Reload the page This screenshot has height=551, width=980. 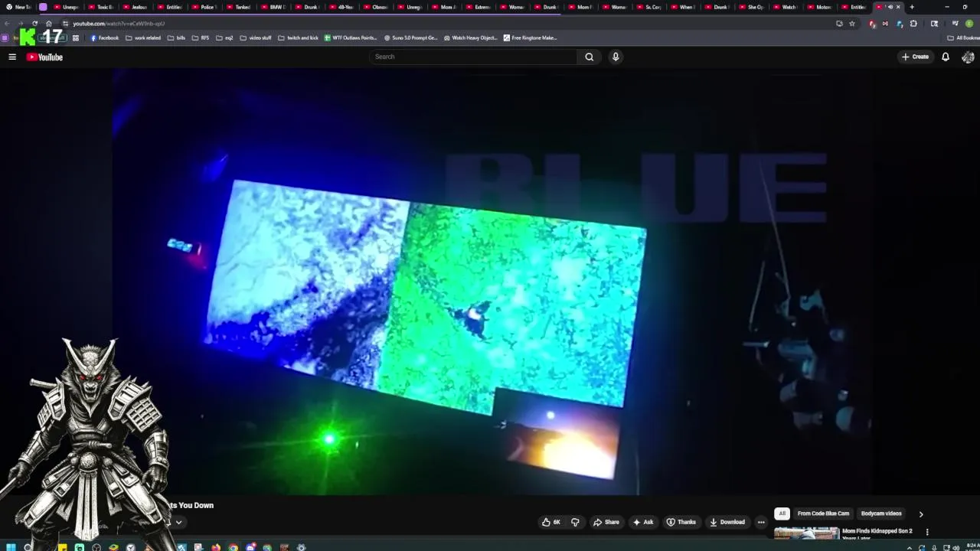click(x=34, y=24)
